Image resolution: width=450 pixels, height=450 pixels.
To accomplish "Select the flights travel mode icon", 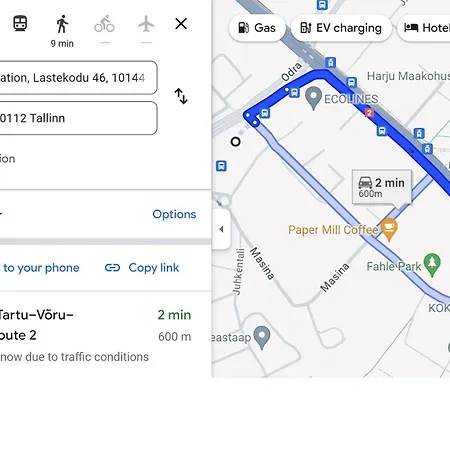I will pyautogui.click(x=146, y=24).
